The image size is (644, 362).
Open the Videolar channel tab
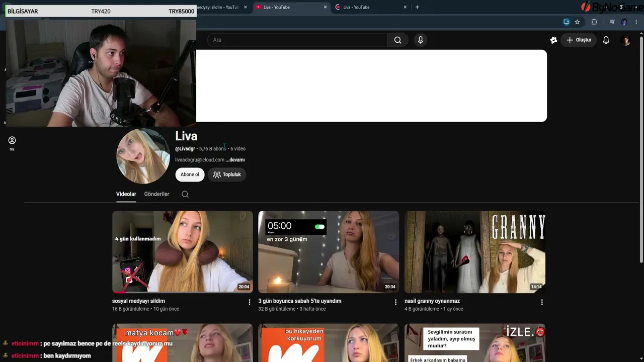126,194
